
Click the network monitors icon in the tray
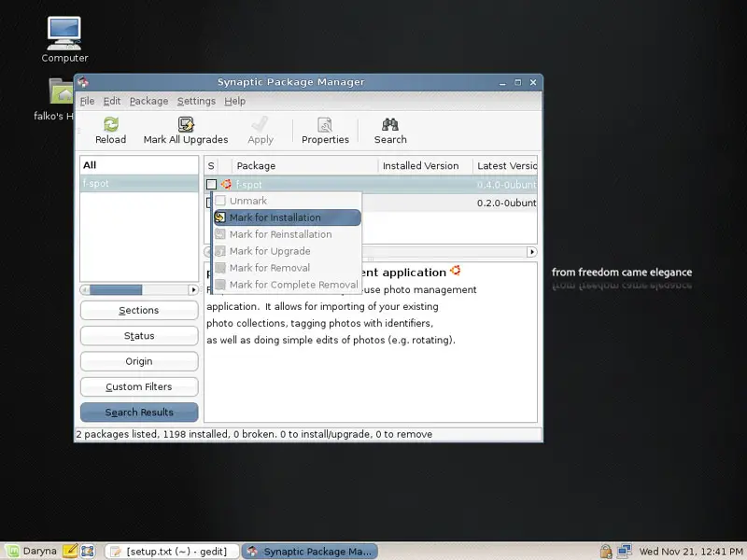point(624,552)
